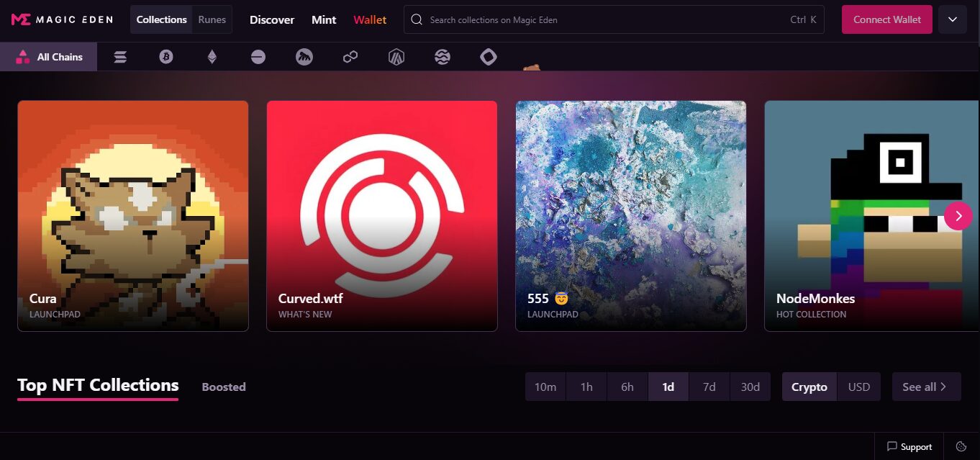Viewport: 980px width, 460px height.
Task: Select the All Chains filter
Action: (x=49, y=57)
